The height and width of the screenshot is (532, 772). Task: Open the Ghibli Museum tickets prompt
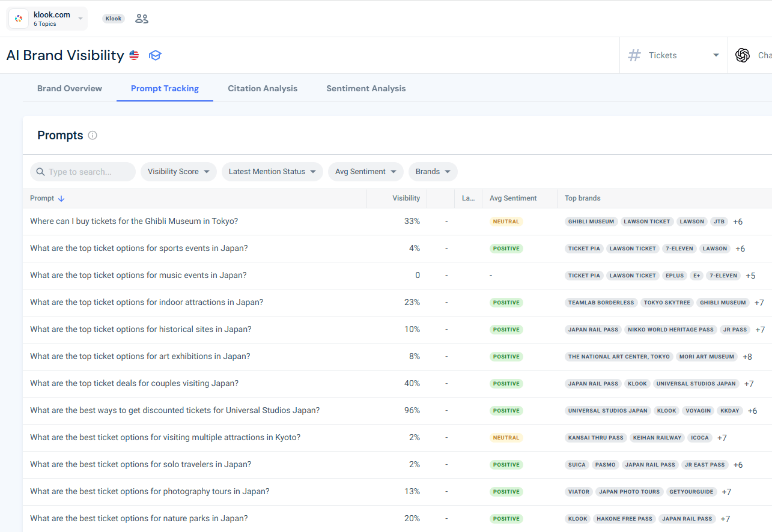coord(134,221)
